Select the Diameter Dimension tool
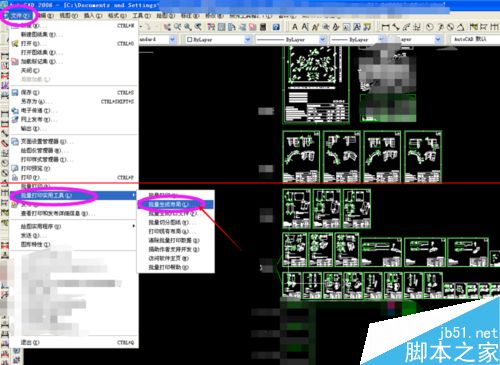 coord(450,27)
